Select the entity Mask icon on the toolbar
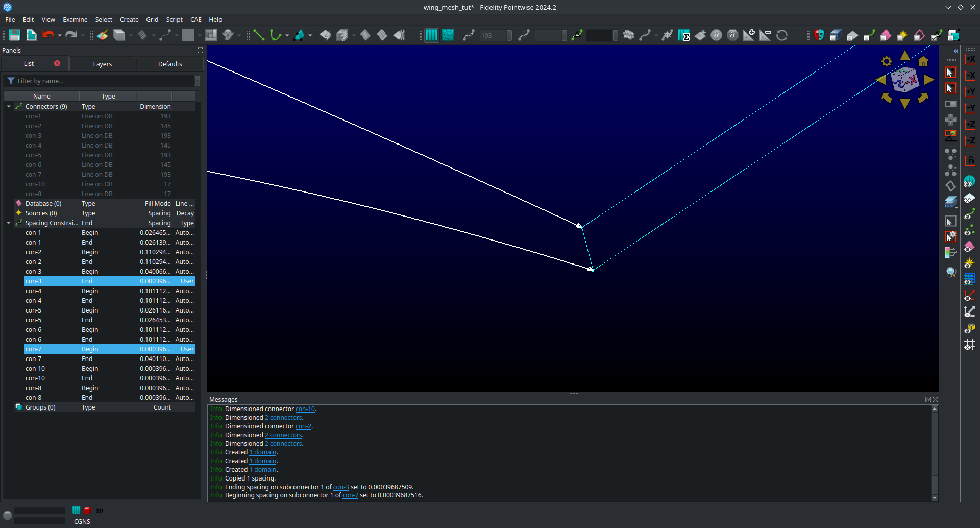980x528 pixels. (819, 35)
